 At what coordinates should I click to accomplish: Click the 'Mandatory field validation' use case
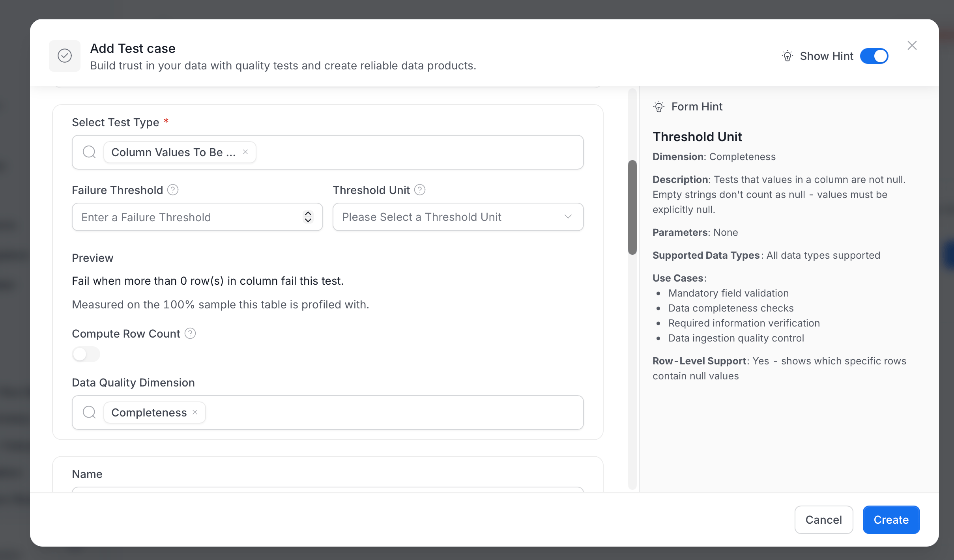(728, 293)
